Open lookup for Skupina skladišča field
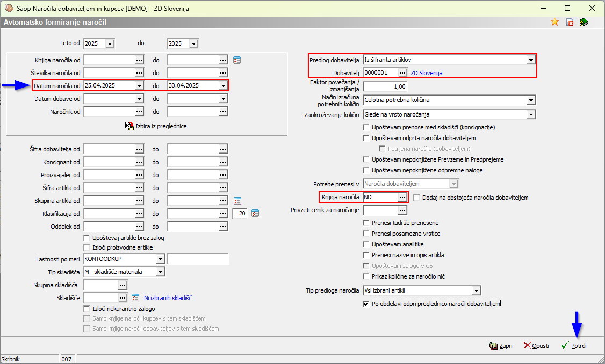 click(x=123, y=285)
